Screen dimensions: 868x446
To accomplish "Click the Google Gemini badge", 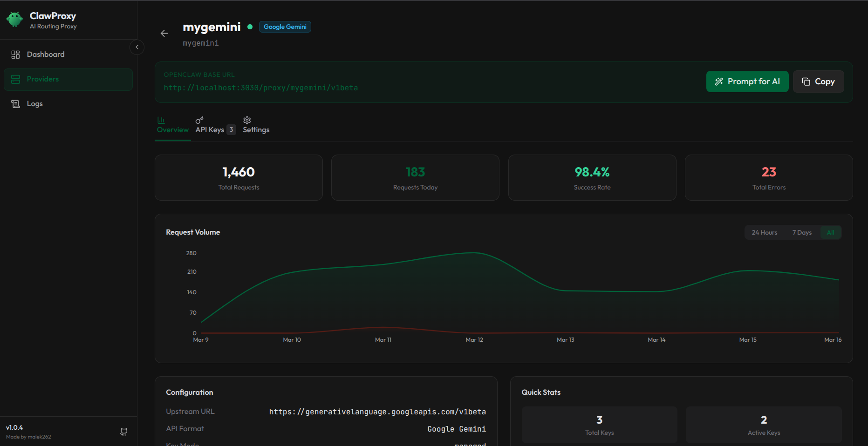I will (x=285, y=27).
